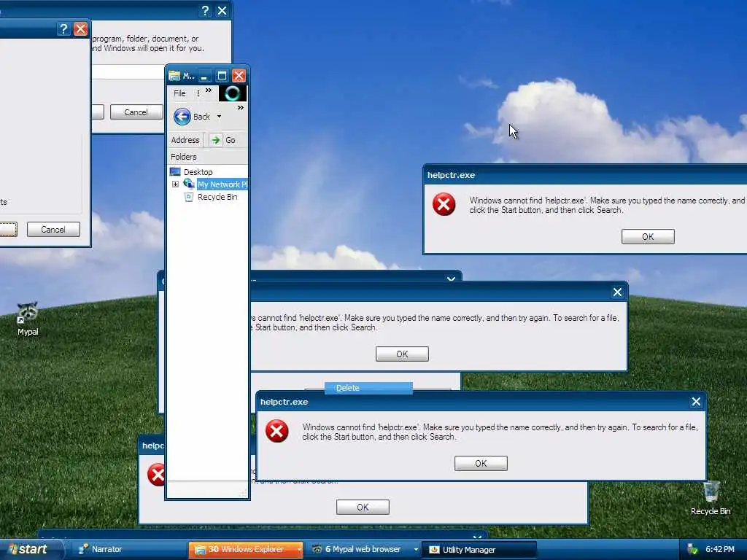Click OK in the middle helpctr.exe error dialog
The height and width of the screenshot is (560, 747).
pyautogui.click(x=402, y=354)
